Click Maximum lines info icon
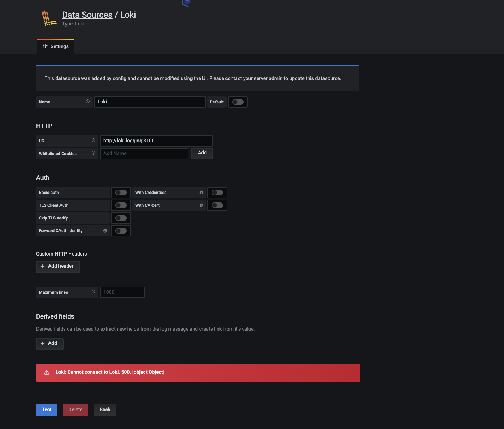The height and width of the screenshot is (429, 504). [x=93, y=292]
